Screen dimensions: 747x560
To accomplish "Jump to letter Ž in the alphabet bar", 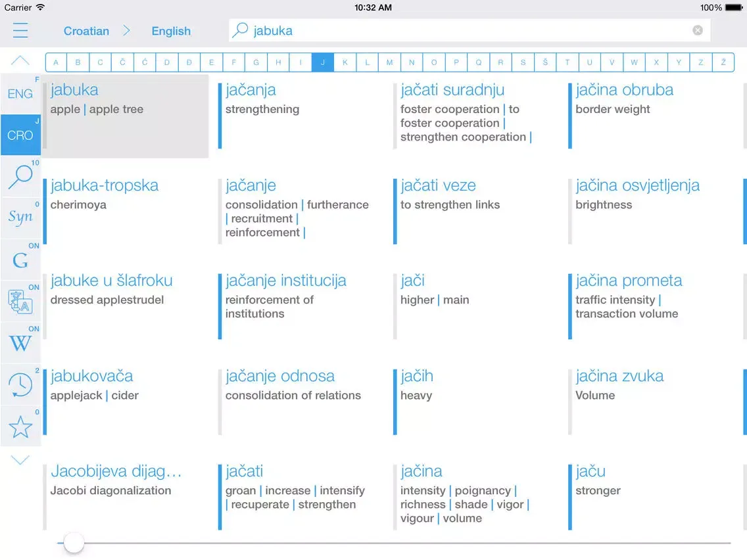I will pos(723,62).
